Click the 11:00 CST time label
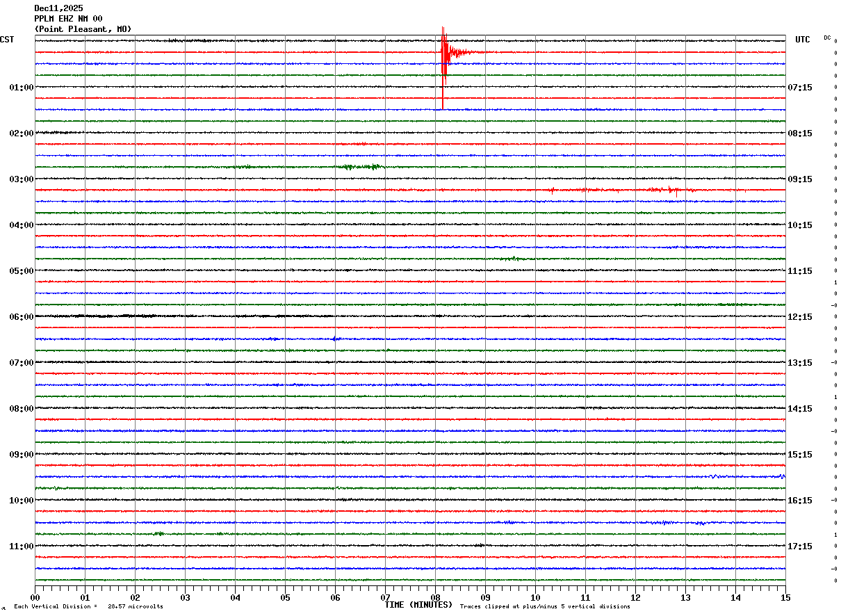 point(21,546)
